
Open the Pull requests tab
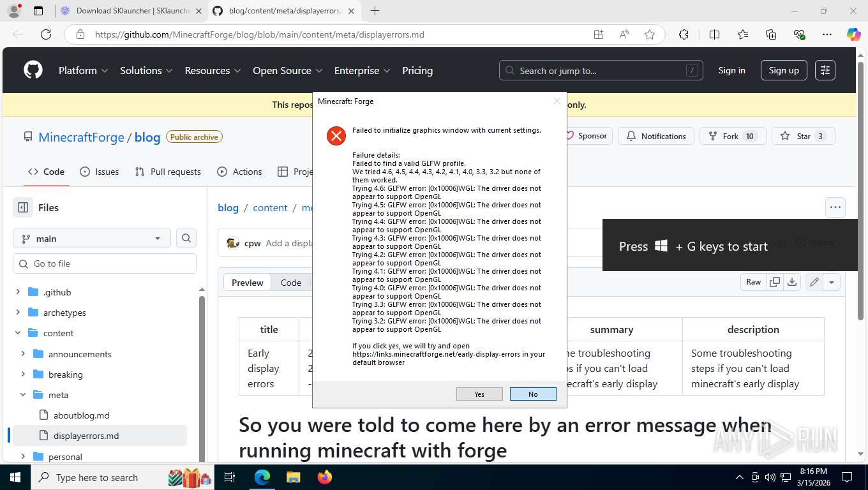coord(168,172)
